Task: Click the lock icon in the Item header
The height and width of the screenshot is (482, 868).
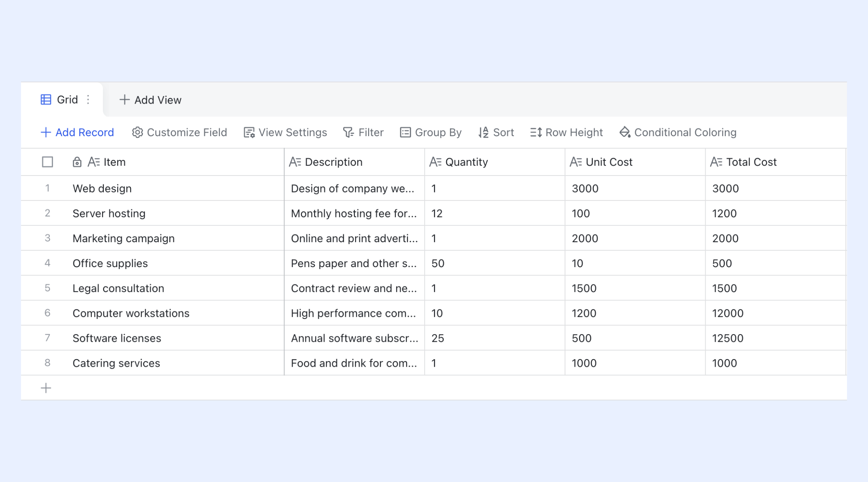Action: coord(77,162)
